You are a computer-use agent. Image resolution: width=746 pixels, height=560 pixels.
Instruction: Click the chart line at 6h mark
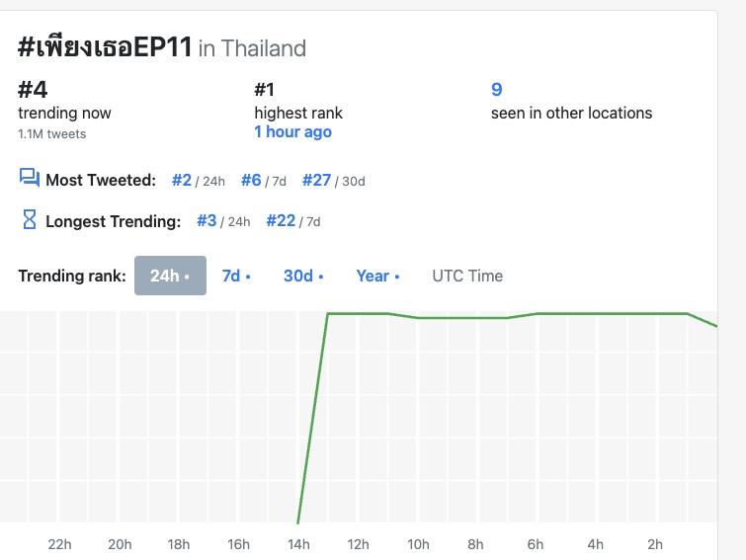tap(536, 314)
